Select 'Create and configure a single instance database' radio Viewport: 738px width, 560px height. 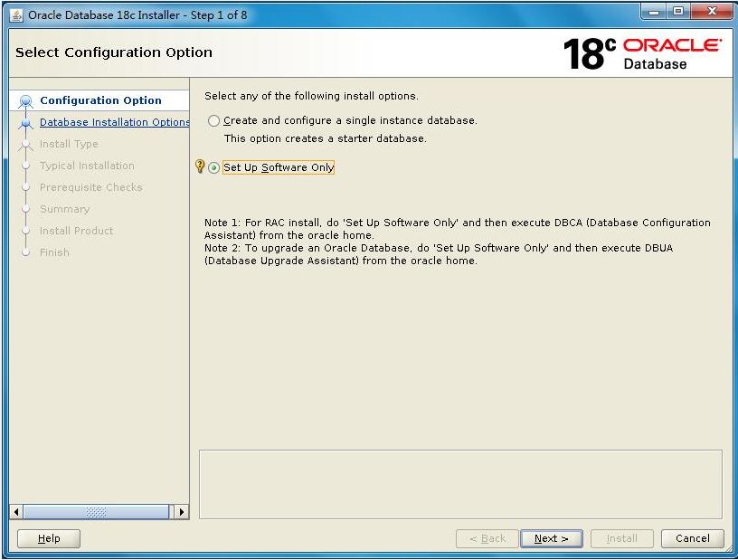click(x=213, y=121)
